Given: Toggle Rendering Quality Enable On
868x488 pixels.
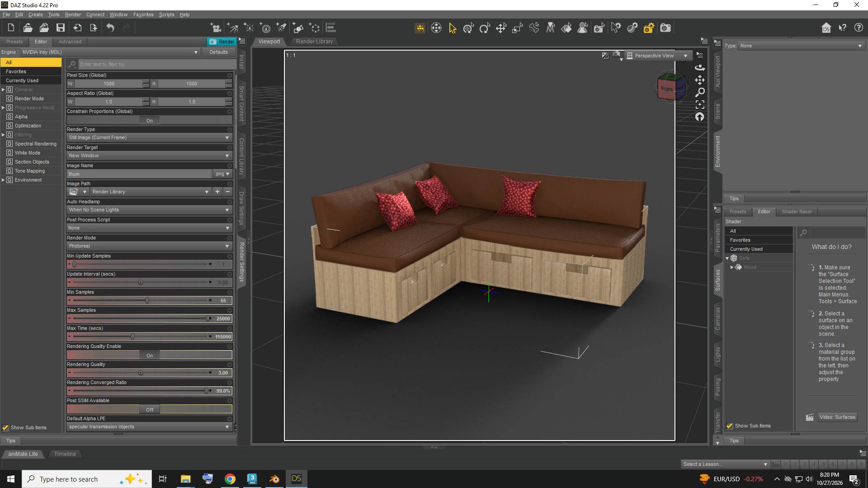Looking at the screenshot, I should [150, 356].
